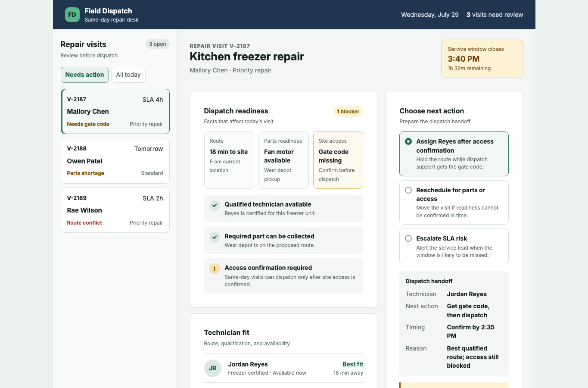Select Escalate SLA risk option
Screen dimensions: 588x388
(x=454, y=246)
